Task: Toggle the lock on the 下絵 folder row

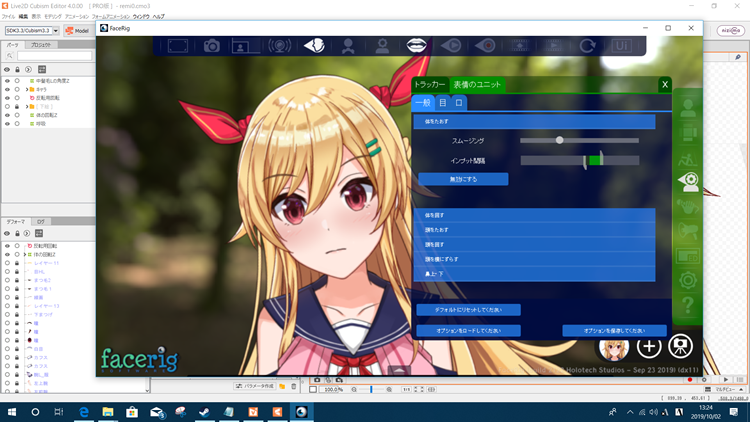Action: tap(17, 107)
